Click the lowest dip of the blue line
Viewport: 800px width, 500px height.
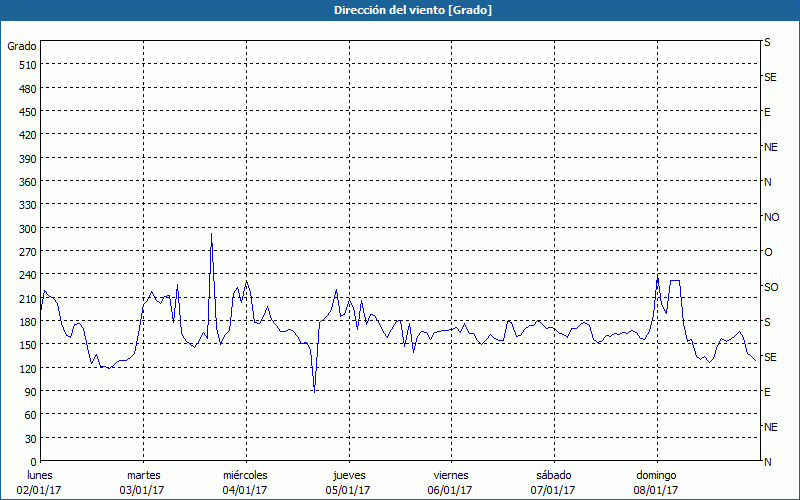click(x=315, y=391)
